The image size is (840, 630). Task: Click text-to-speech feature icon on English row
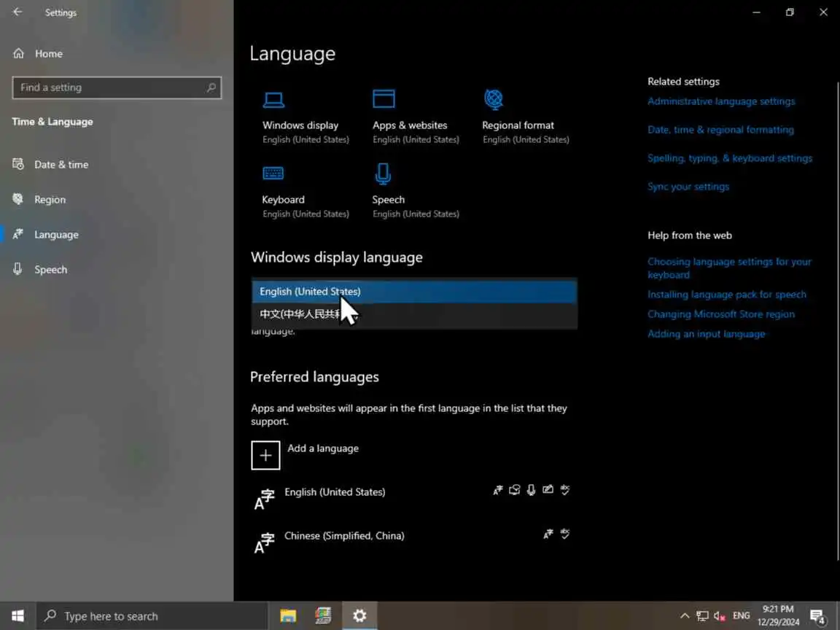514,490
